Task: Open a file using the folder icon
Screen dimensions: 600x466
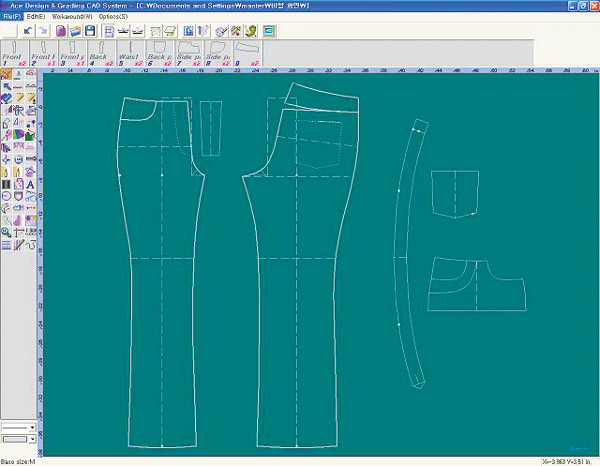Action: [75, 31]
